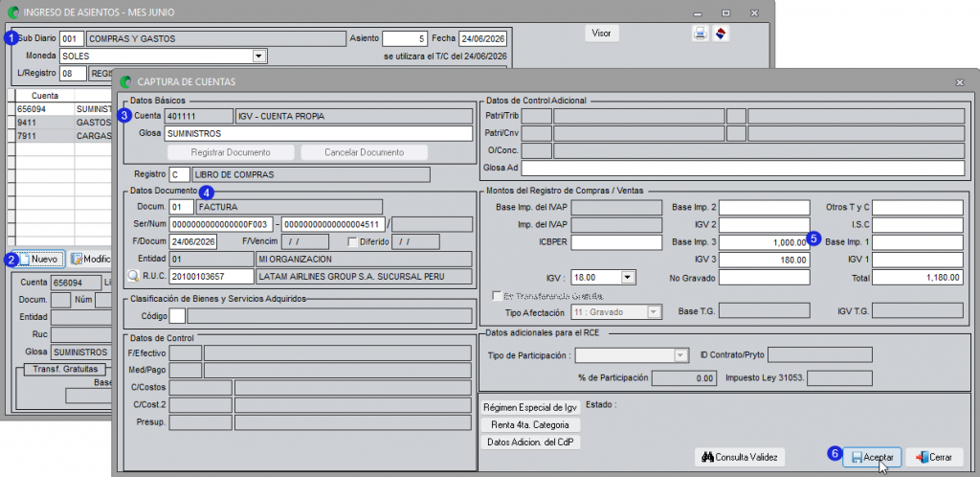
Task: Click the IGV 3 field with 180.00
Action: click(765, 259)
